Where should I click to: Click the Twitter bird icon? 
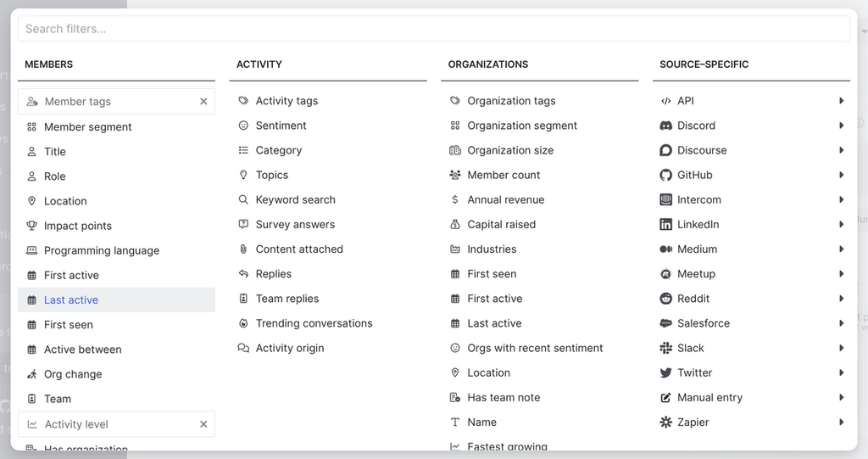pos(665,372)
